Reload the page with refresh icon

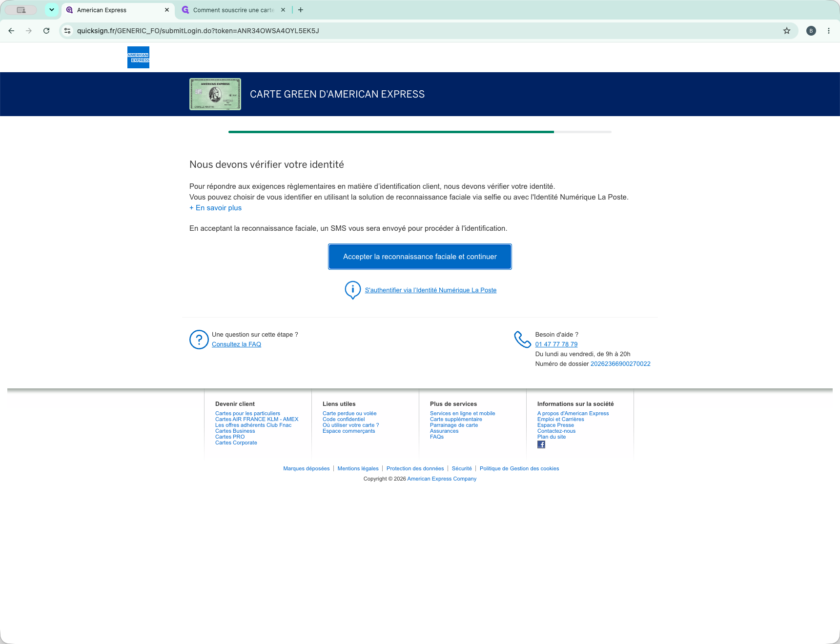[x=46, y=31]
